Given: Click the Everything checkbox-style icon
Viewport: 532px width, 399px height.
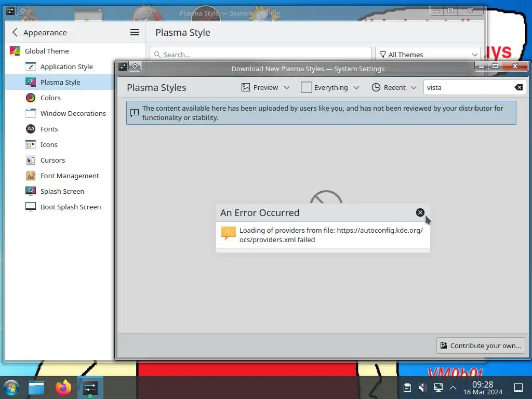Looking at the screenshot, I should pyautogui.click(x=306, y=87).
